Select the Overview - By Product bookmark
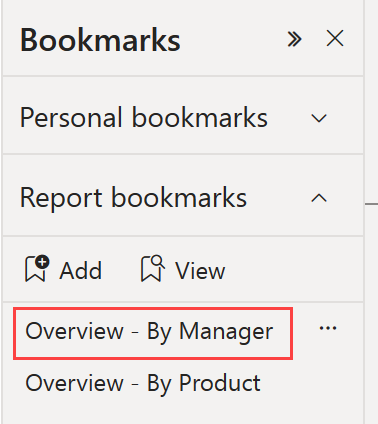 point(143,384)
